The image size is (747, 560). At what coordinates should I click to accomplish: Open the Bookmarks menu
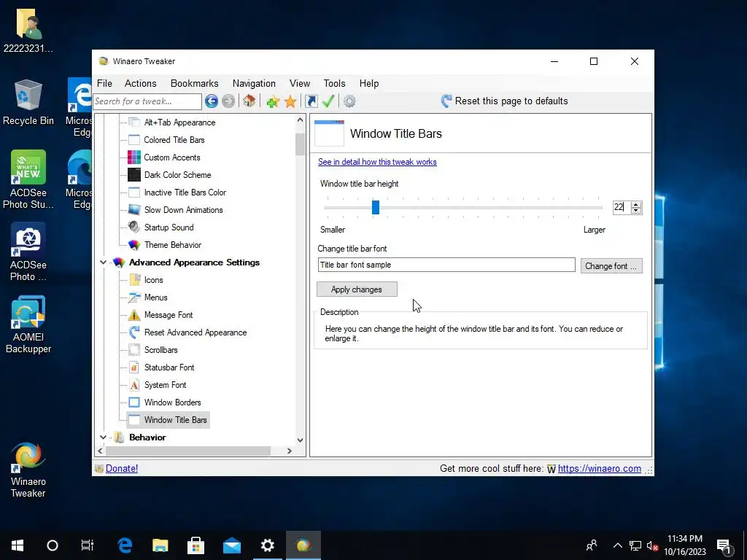[x=194, y=83]
